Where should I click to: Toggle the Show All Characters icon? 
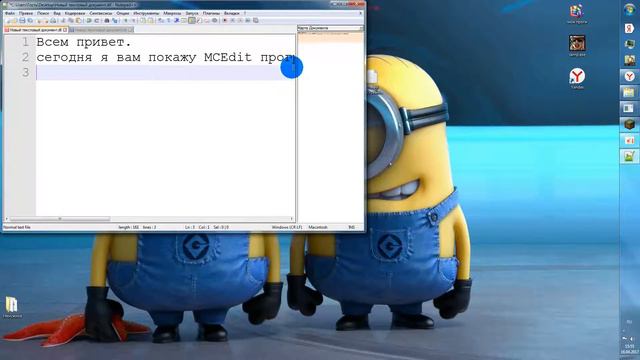(169, 20)
